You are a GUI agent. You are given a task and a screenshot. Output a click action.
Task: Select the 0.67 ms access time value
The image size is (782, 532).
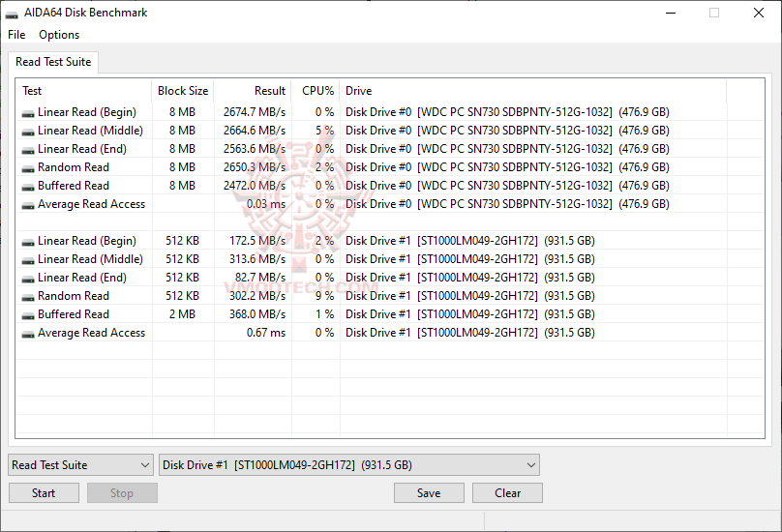pos(266,333)
